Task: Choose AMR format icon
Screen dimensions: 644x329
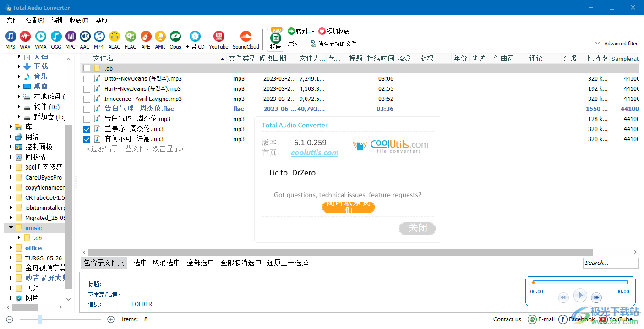Action: click(160, 37)
